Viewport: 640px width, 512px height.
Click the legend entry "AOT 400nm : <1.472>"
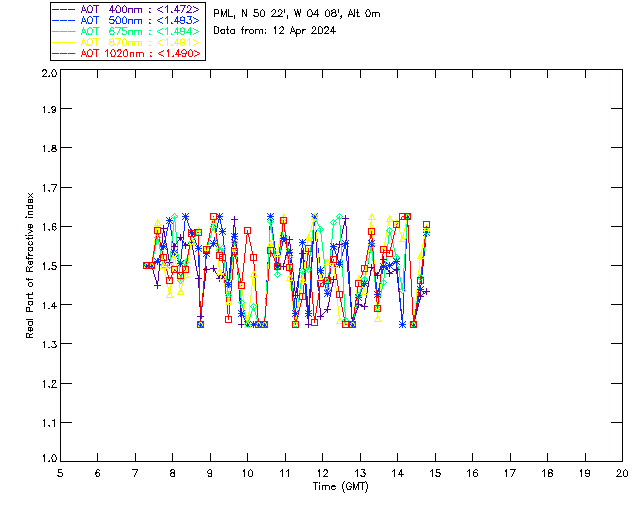[x=127, y=9]
